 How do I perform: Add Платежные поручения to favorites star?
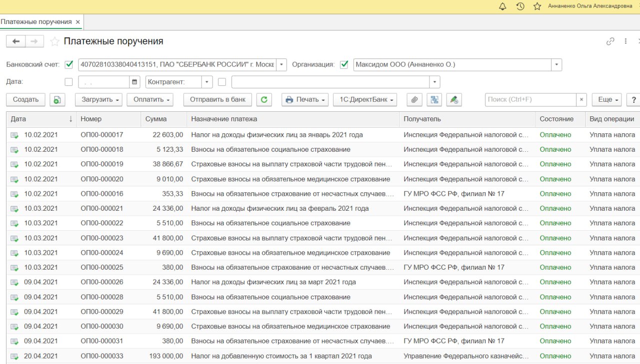[x=54, y=41]
